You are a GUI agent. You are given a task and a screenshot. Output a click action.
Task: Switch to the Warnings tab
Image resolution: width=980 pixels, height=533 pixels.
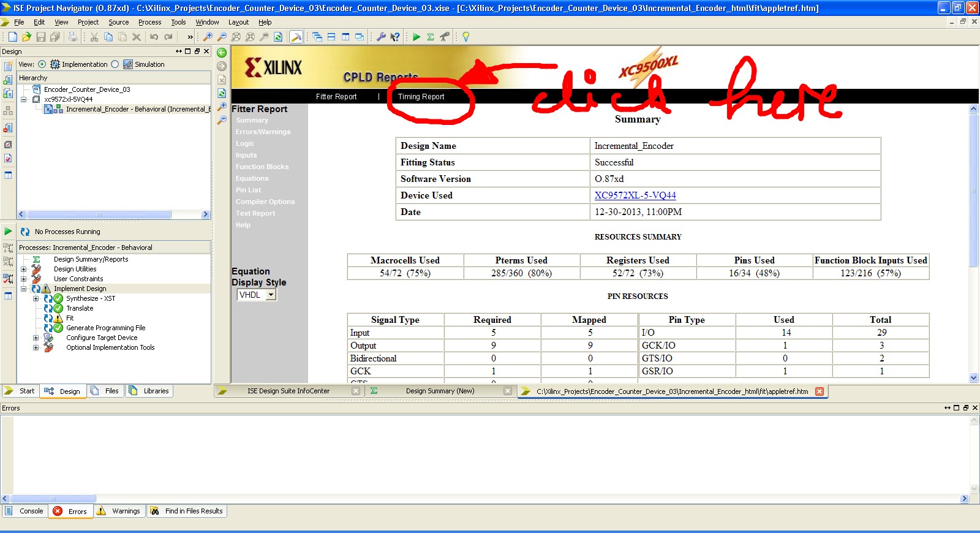pyautogui.click(x=119, y=511)
